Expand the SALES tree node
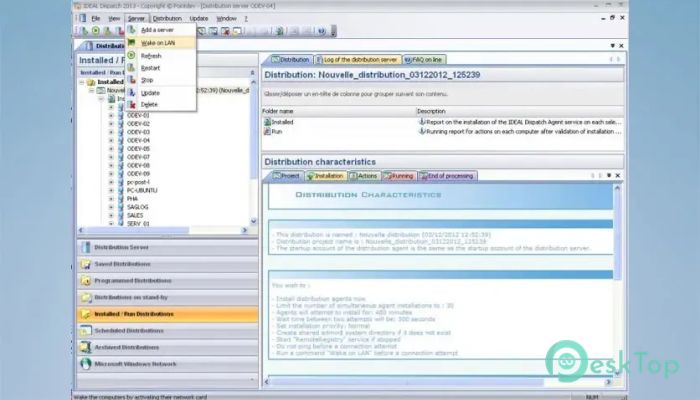 coord(111,215)
